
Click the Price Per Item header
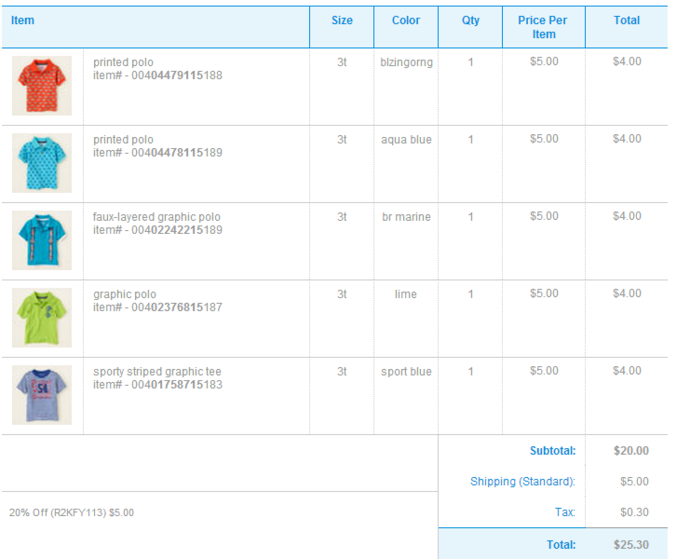pyautogui.click(x=543, y=27)
